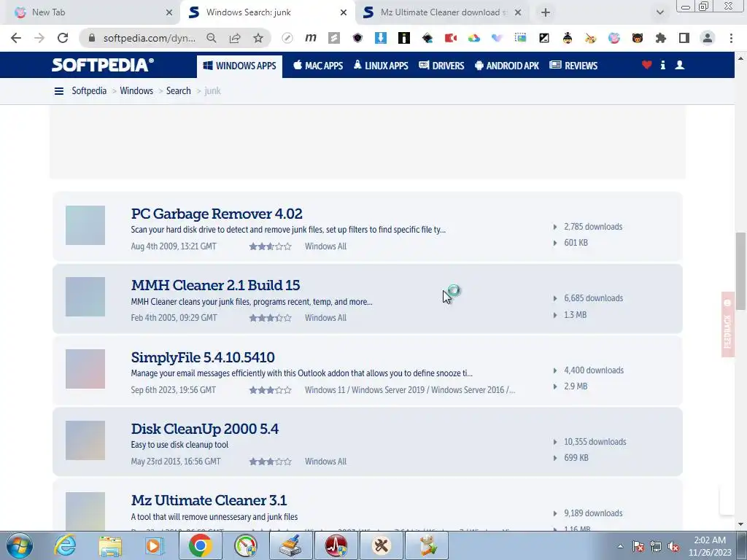Close the Windows Search: junk tab

[344, 12]
